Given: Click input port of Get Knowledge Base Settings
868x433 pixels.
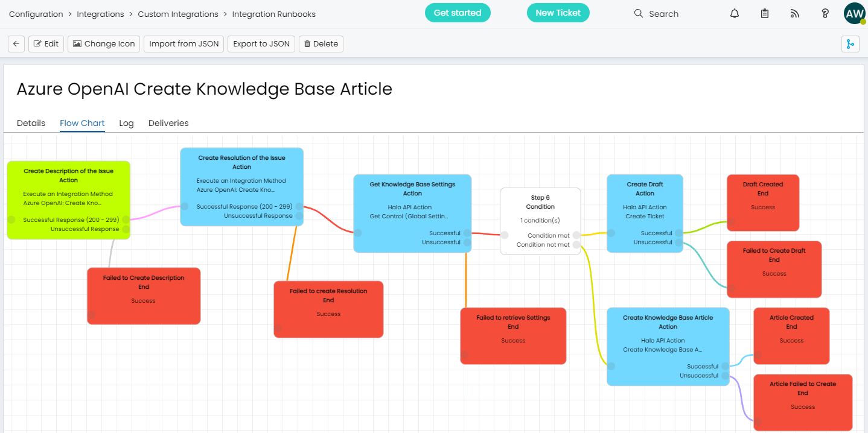Looking at the screenshot, I should (x=358, y=233).
